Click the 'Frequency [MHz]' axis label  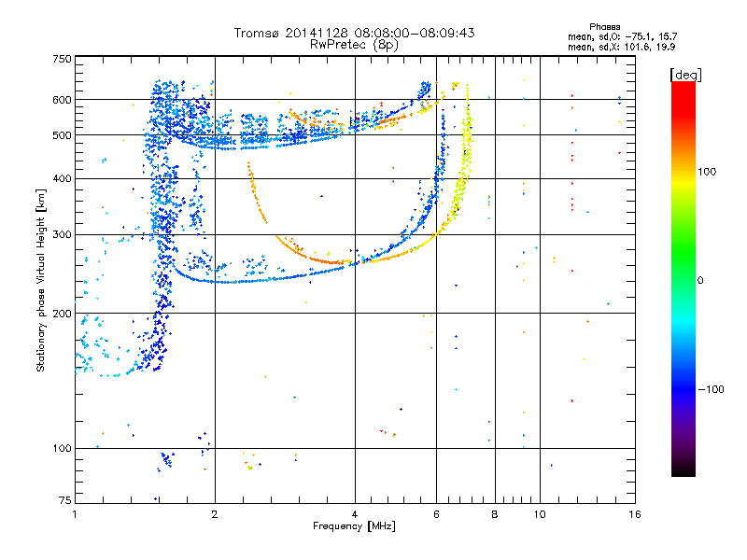tap(354, 526)
